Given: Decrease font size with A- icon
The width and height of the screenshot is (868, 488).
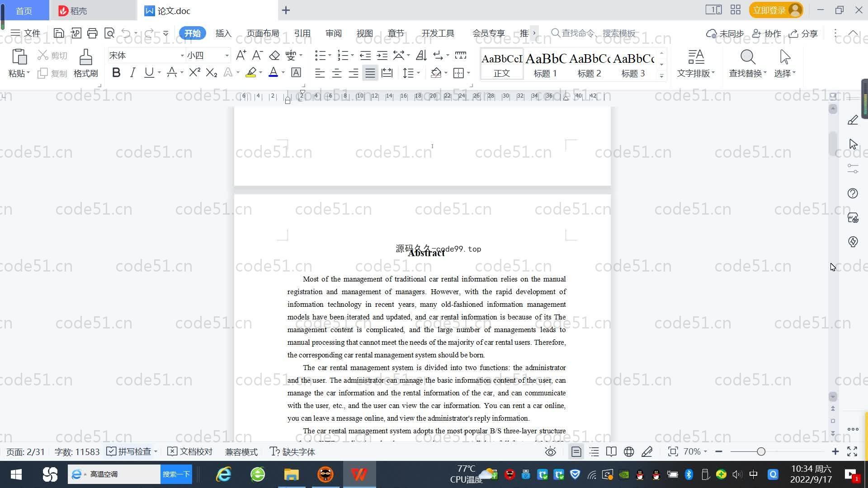Looking at the screenshot, I should point(257,55).
